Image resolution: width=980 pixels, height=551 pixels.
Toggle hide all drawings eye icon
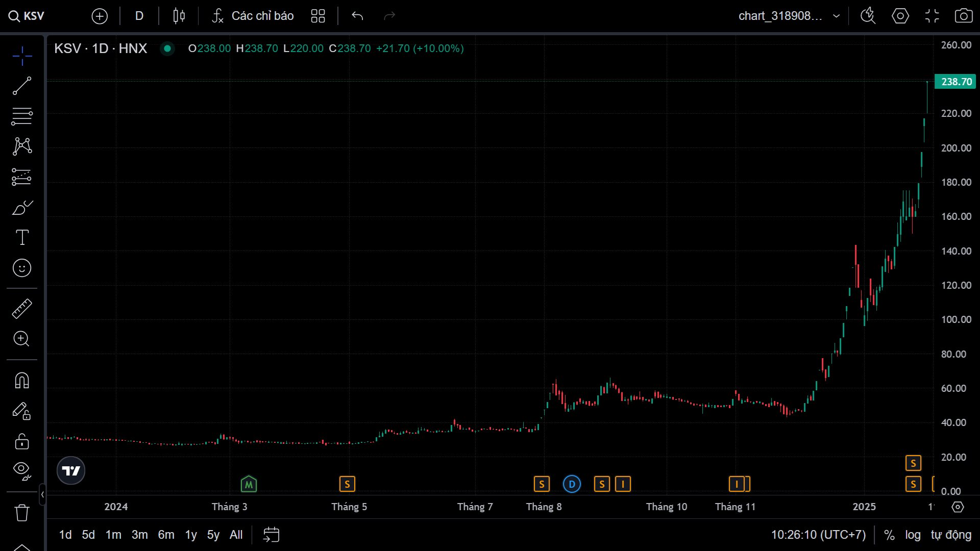[22, 471]
